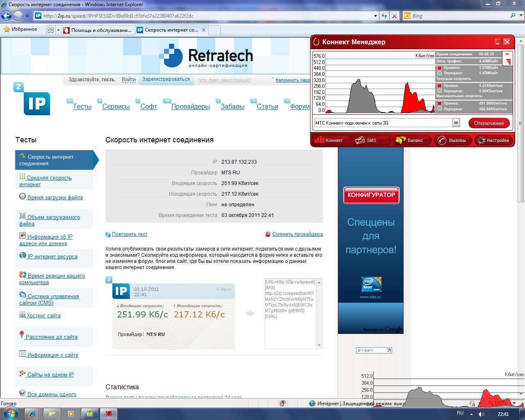Open the Сервисы site menu

(116, 106)
